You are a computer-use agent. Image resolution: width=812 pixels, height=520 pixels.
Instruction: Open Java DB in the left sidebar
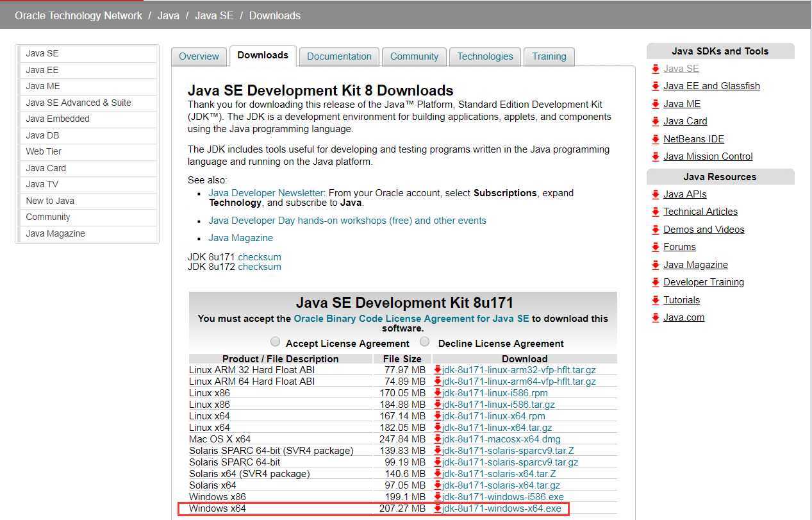point(88,136)
